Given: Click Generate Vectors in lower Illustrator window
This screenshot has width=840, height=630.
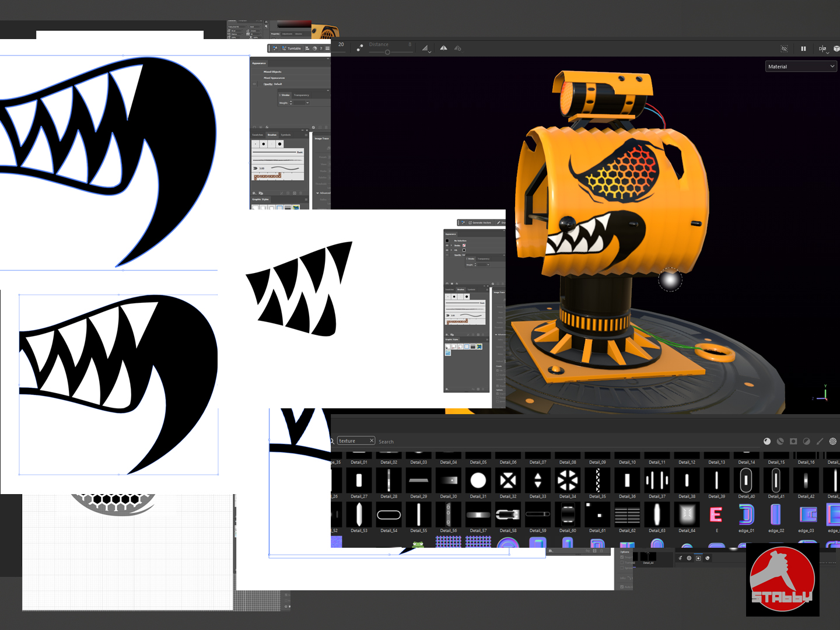Looking at the screenshot, I should click(480, 223).
